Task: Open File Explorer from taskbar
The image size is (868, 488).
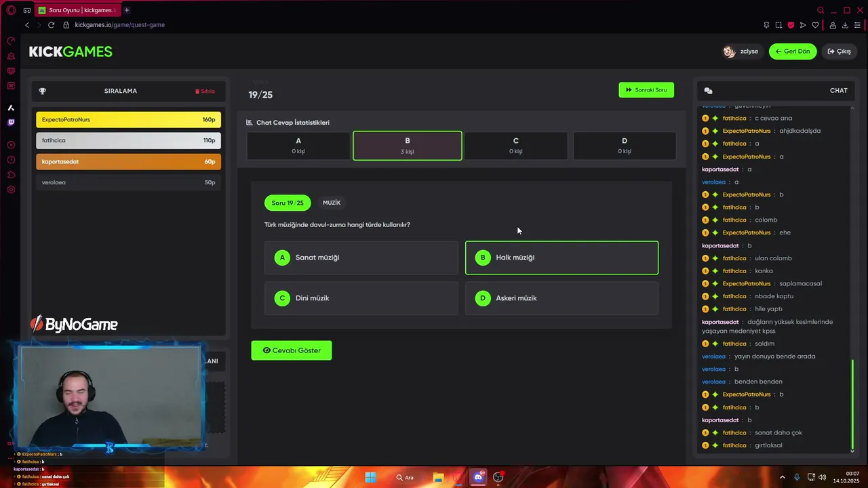Action: 438,477
